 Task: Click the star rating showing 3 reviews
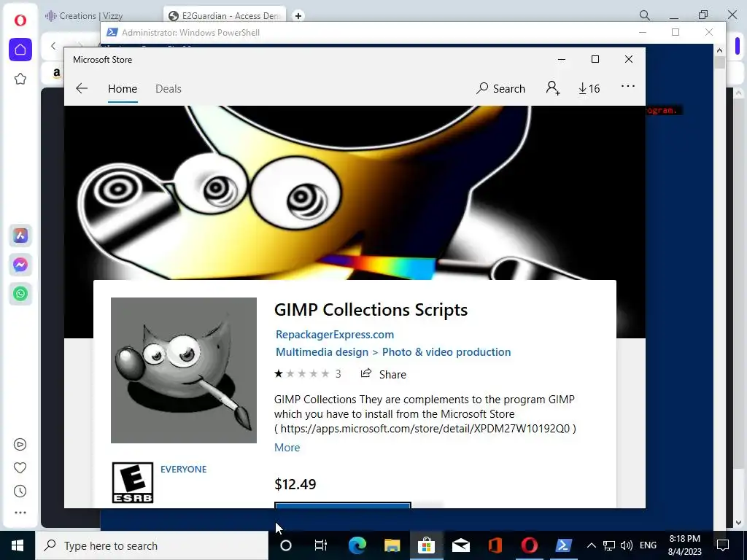point(307,374)
